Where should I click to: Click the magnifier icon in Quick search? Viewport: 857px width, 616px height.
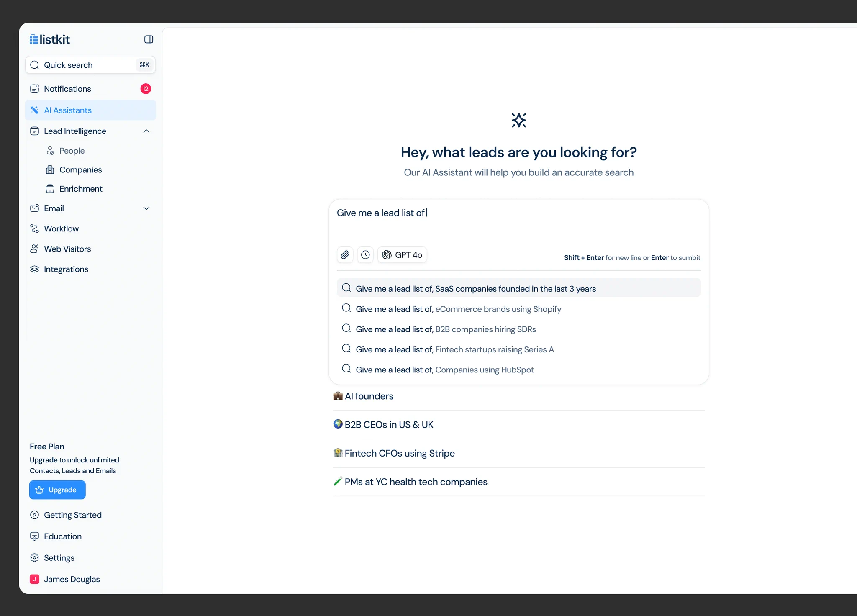pos(35,65)
